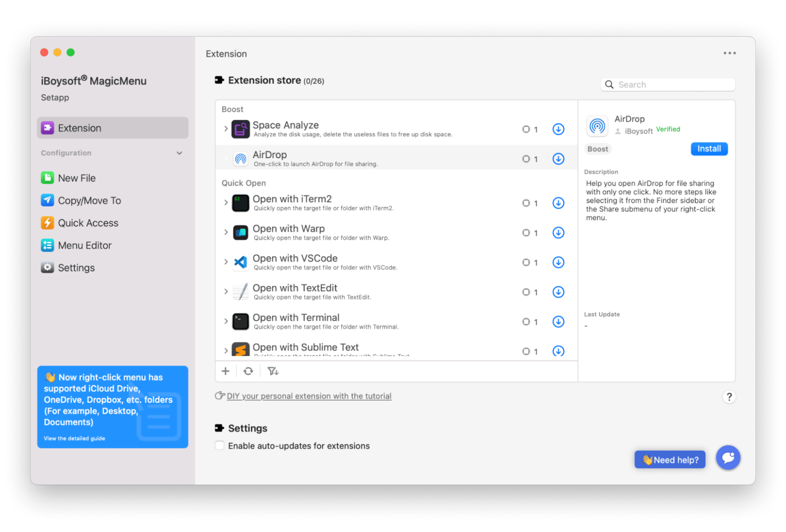Viewport: 786px width, 532px height.
Task: Download the Space Analyze extension
Action: [558, 129]
